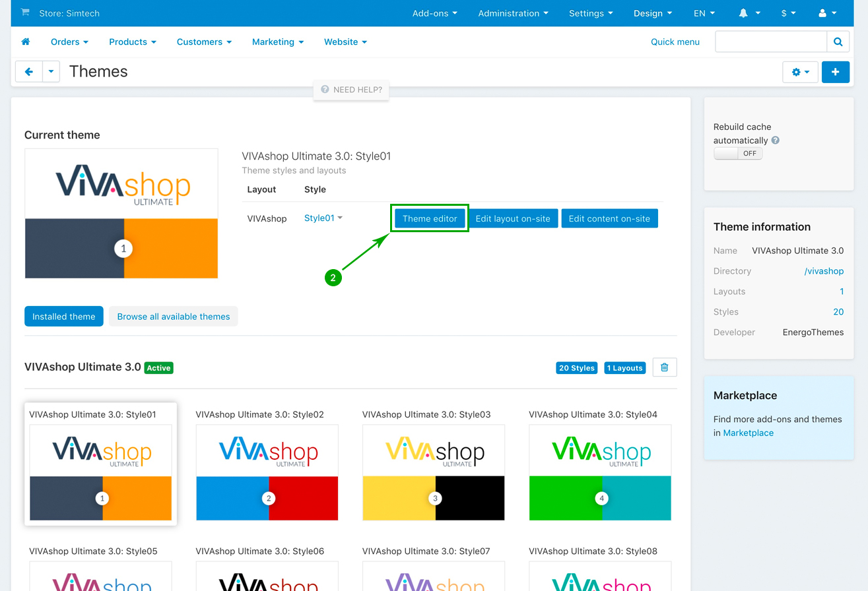Image resolution: width=868 pixels, height=591 pixels.
Task: Toggle Rebuild cache automatically switch
Action: (x=738, y=153)
